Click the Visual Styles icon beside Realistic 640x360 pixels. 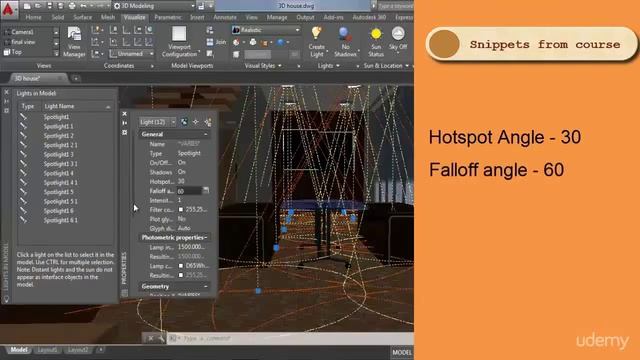point(236,30)
